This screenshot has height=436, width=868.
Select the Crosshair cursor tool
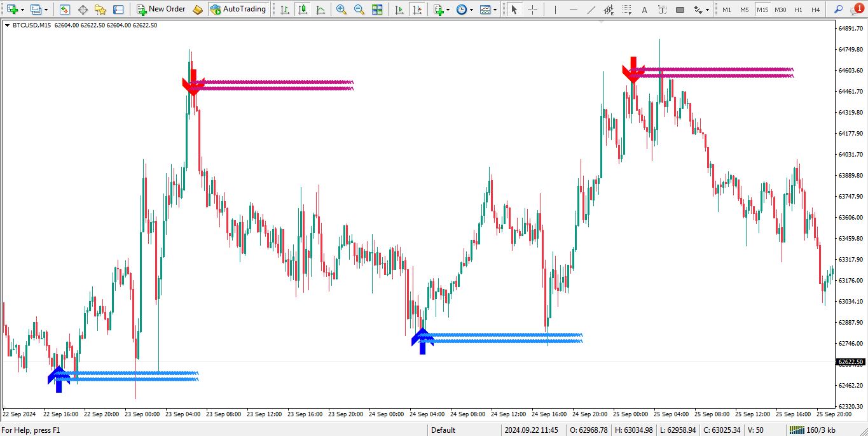tap(532, 10)
